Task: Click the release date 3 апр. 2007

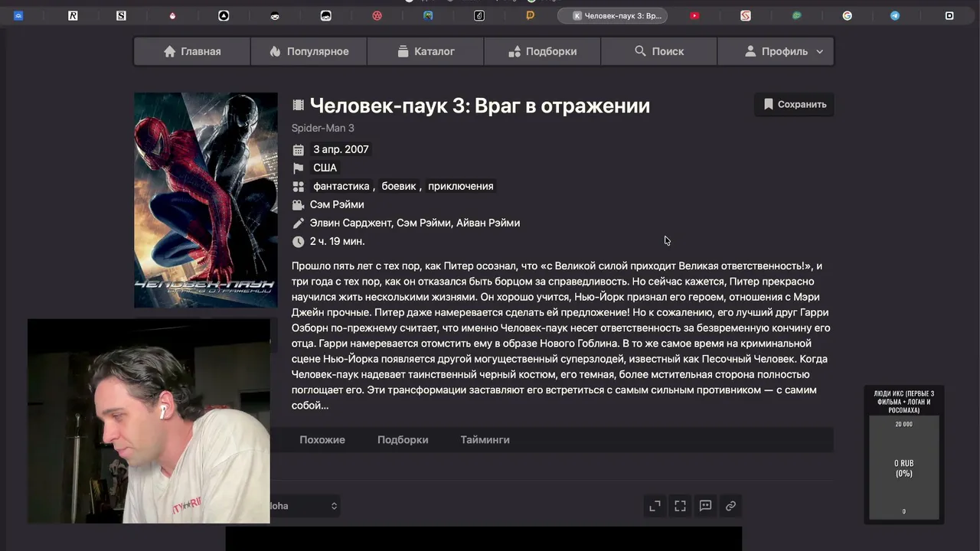Action: pos(341,149)
